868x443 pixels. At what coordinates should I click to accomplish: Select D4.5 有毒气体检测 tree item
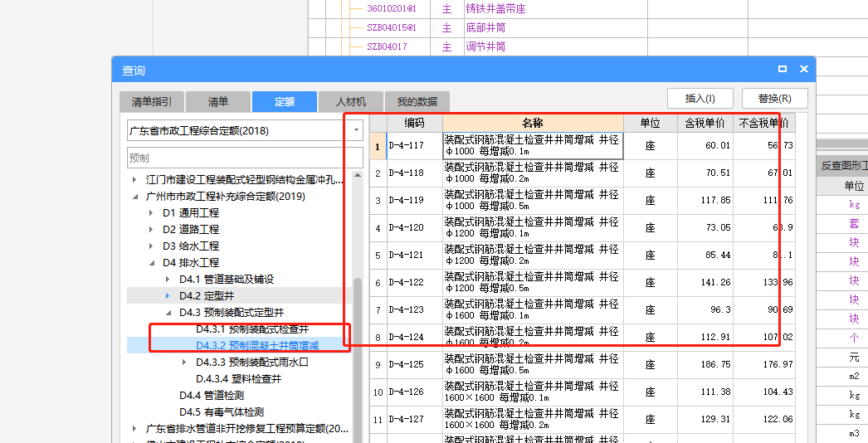pos(222,412)
